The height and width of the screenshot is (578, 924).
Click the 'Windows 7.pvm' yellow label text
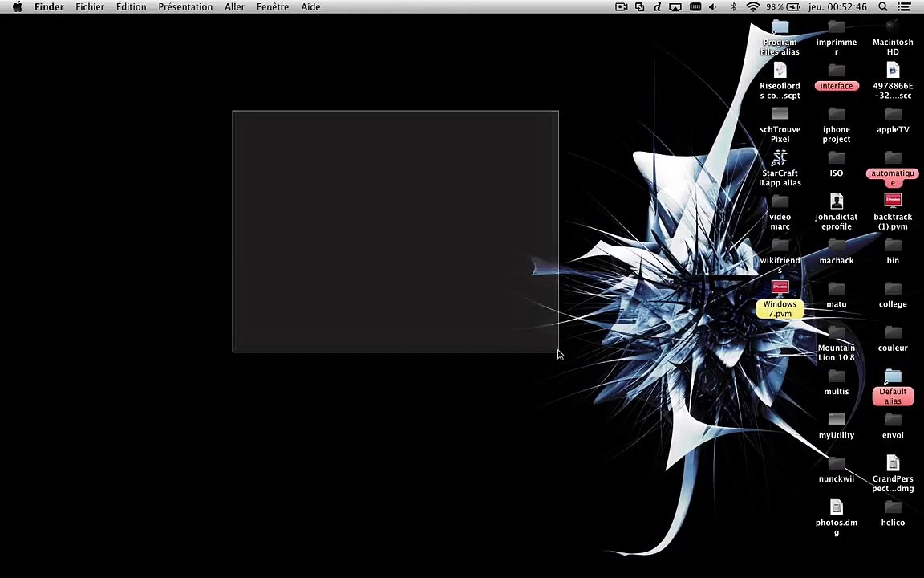(780, 309)
